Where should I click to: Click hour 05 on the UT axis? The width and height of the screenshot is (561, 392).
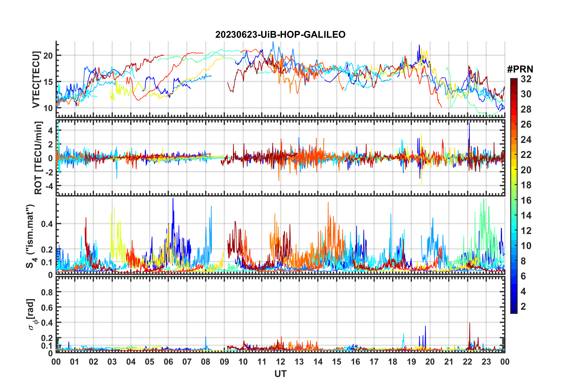150,362
